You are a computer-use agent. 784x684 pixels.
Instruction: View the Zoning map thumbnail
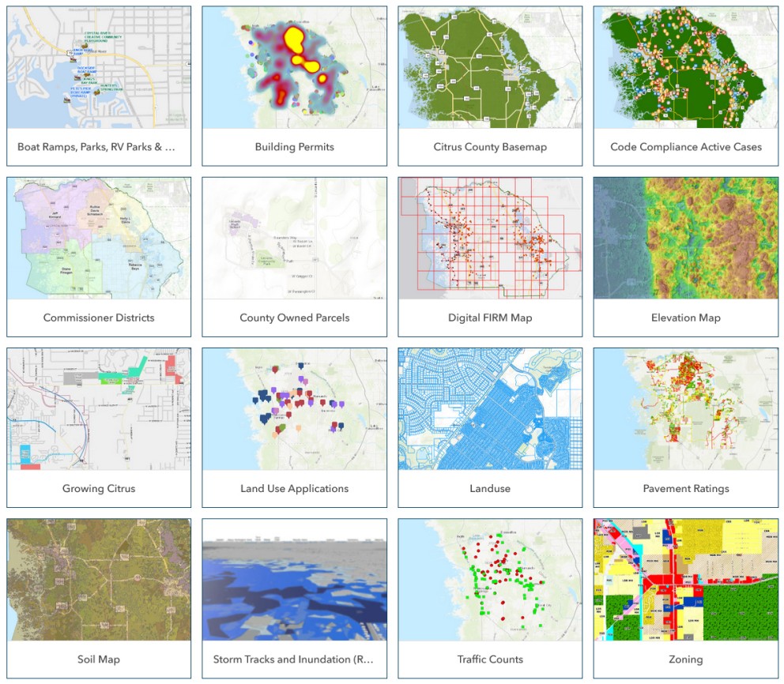(x=686, y=582)
